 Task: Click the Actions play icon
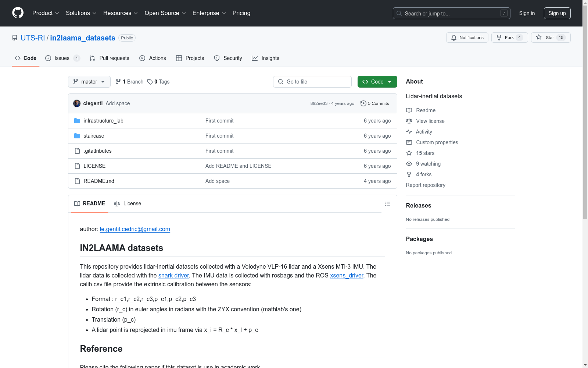click(142, 58)
